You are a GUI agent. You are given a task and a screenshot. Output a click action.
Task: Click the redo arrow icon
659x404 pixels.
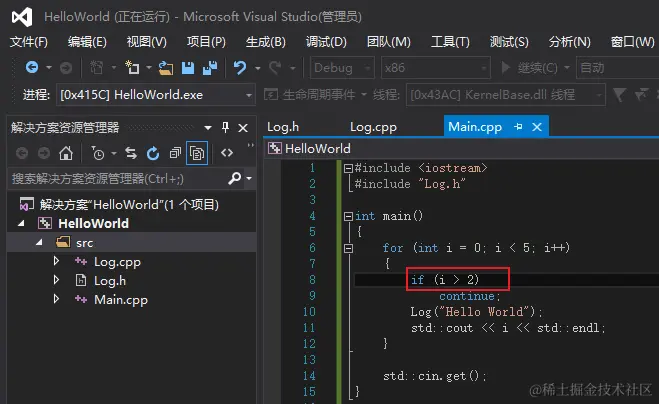point(275,67)
